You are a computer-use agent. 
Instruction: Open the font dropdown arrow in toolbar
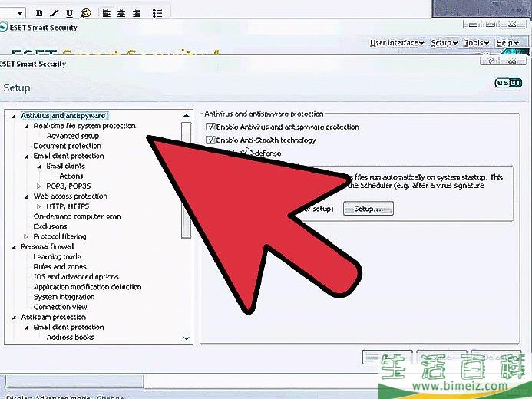tap(20, 14)
